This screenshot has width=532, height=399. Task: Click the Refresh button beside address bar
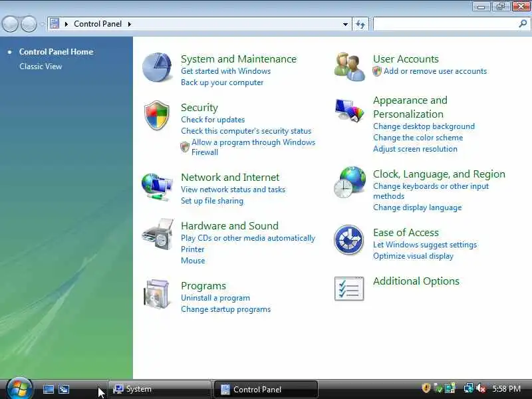(360, 24)
